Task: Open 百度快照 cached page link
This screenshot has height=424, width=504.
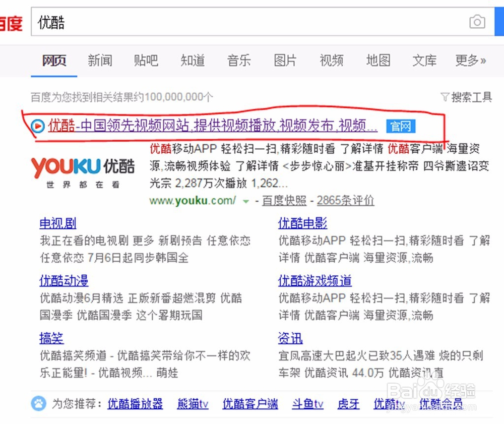Action: 284,201
